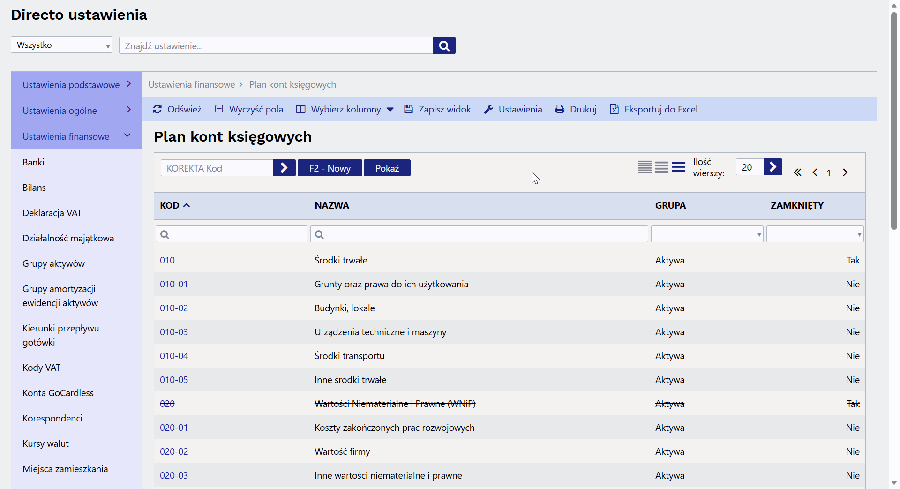Screen dimensions: 900x489
Task: Click the ZAMKNIĘTY column header
Action: [797, 205]
